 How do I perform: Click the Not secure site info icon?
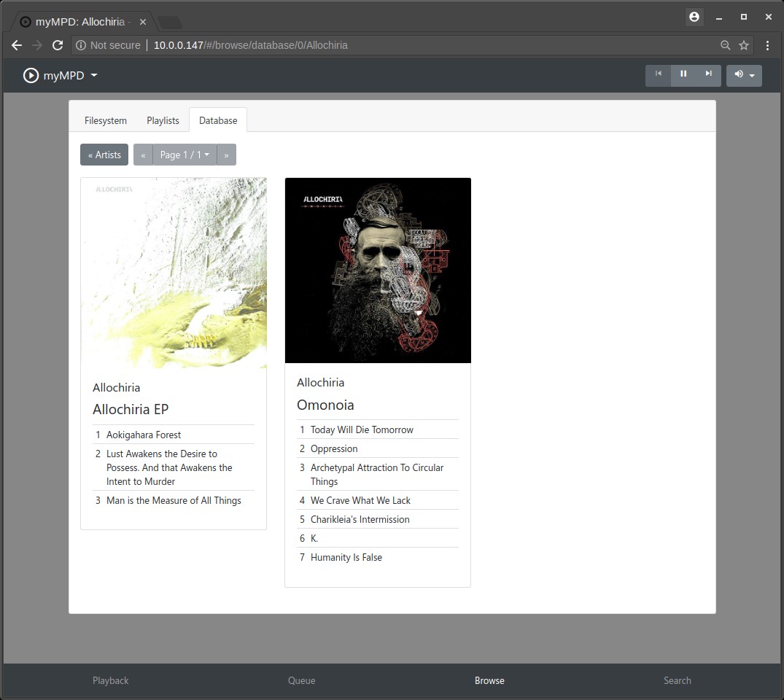80,45
